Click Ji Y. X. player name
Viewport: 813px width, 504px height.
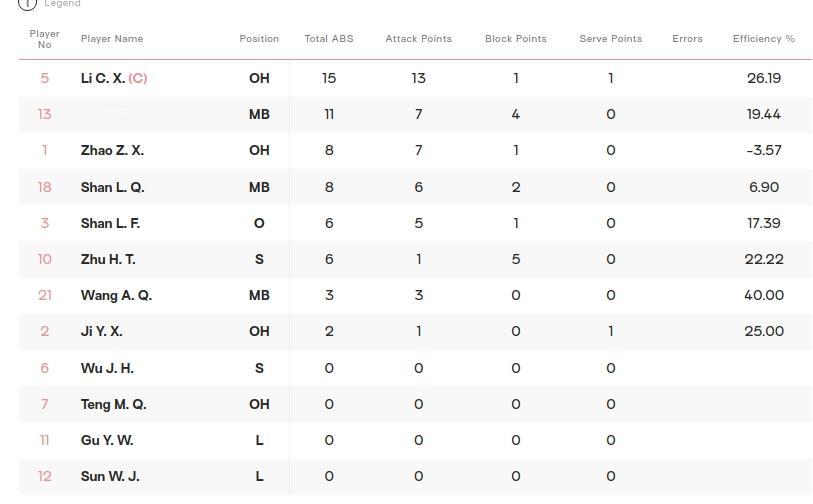point(102,331)
